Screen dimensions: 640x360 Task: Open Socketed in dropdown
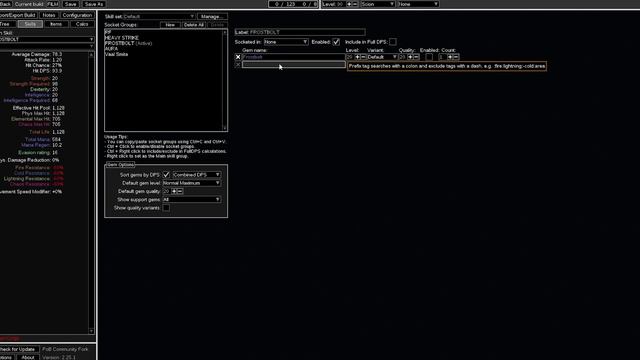click(286, 42)
